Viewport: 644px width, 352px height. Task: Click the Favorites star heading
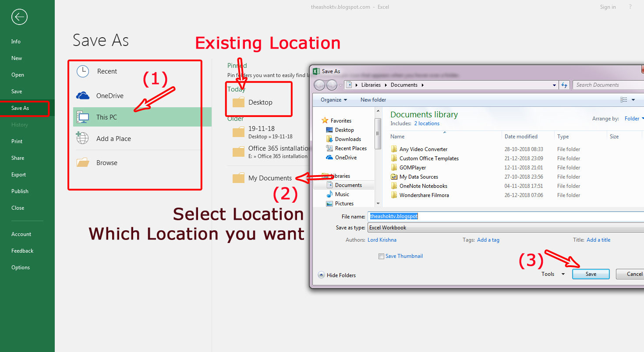[x=336, y=121]
